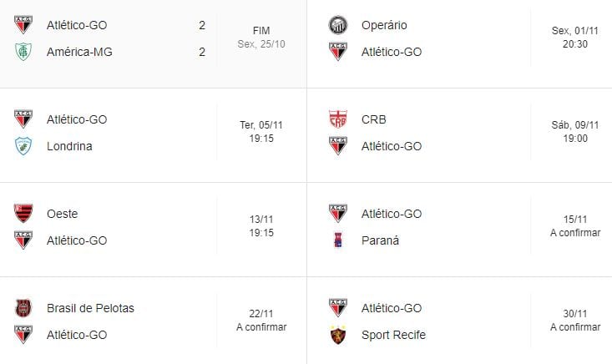Click the Paraná club crest
The width and height of the screenshot is (612, 364).
(338, 240)
